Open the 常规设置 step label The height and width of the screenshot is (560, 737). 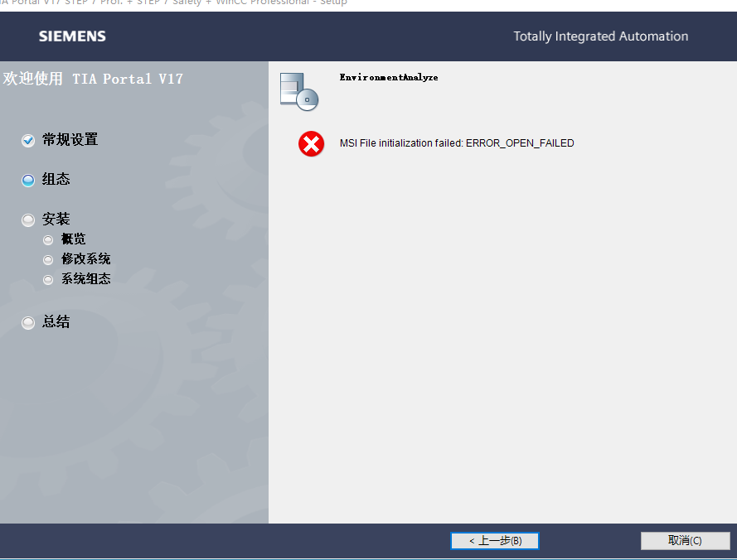tap(70, 139)
